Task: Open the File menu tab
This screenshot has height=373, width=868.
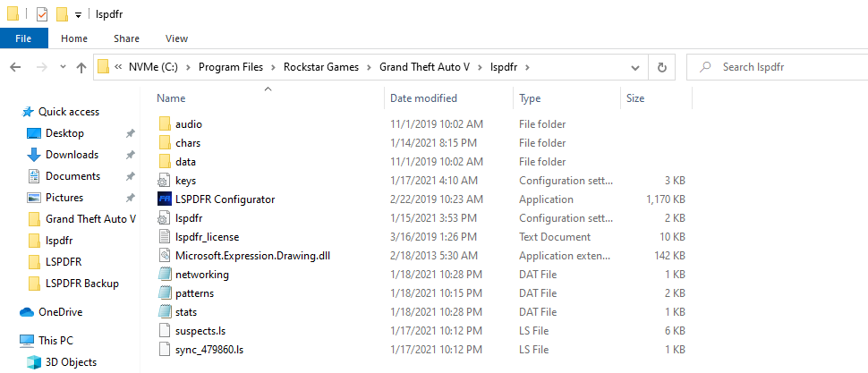Action: click(24, 38)
